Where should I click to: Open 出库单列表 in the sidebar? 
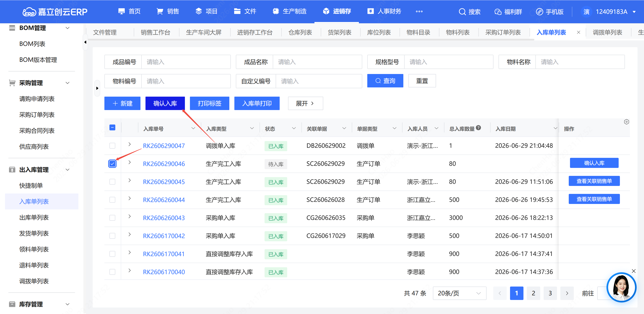coord(34,218)
